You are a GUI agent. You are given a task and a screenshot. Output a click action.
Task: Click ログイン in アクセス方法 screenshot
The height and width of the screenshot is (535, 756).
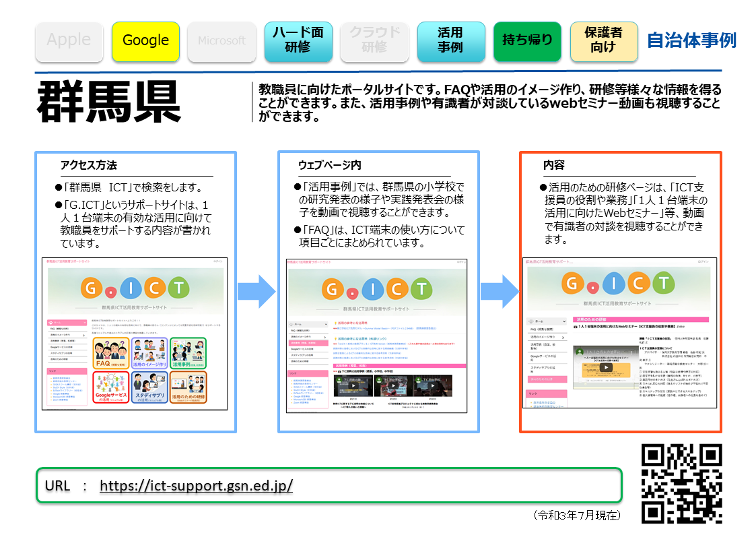click(218, 261)
